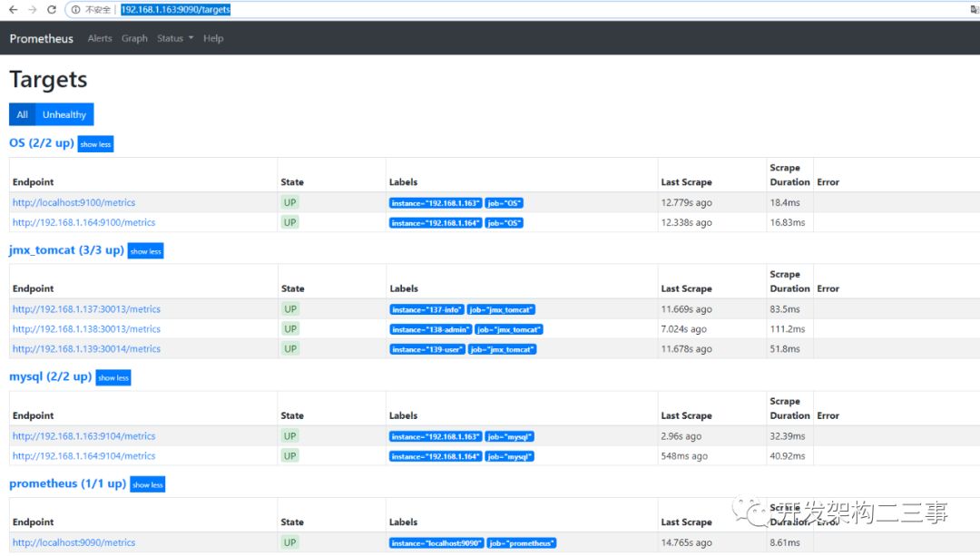The width and height of the screenshot is (980, 556).
Task: Click UP state badge for 192.168.1.137:30013
Action: click(290, 309)
